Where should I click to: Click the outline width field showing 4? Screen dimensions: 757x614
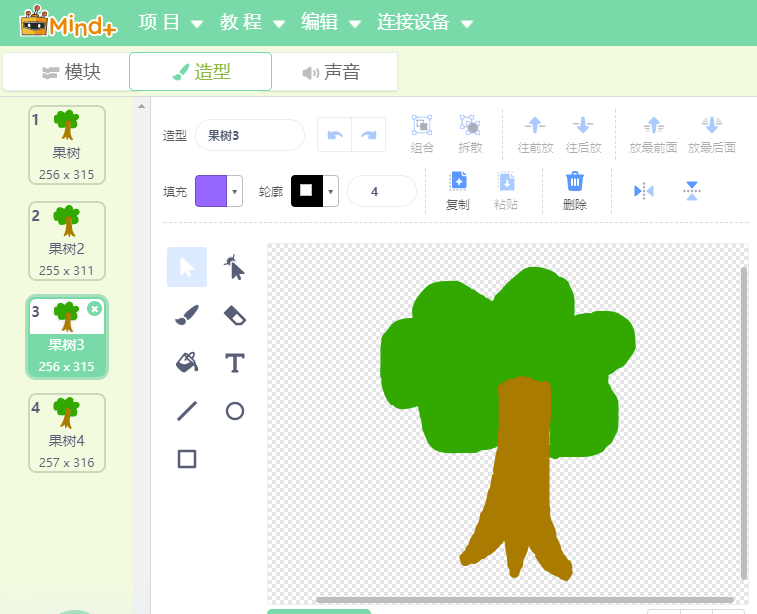pos(381,191)
